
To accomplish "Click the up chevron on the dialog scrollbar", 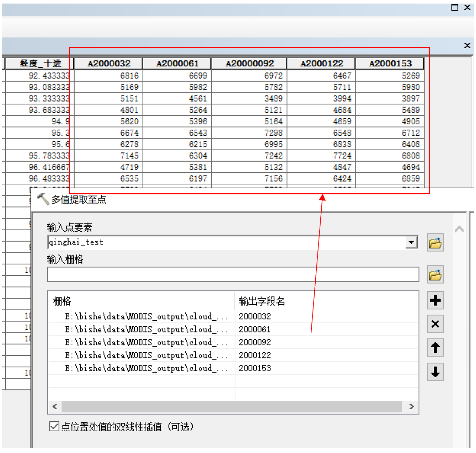I will tap(459, 228).
